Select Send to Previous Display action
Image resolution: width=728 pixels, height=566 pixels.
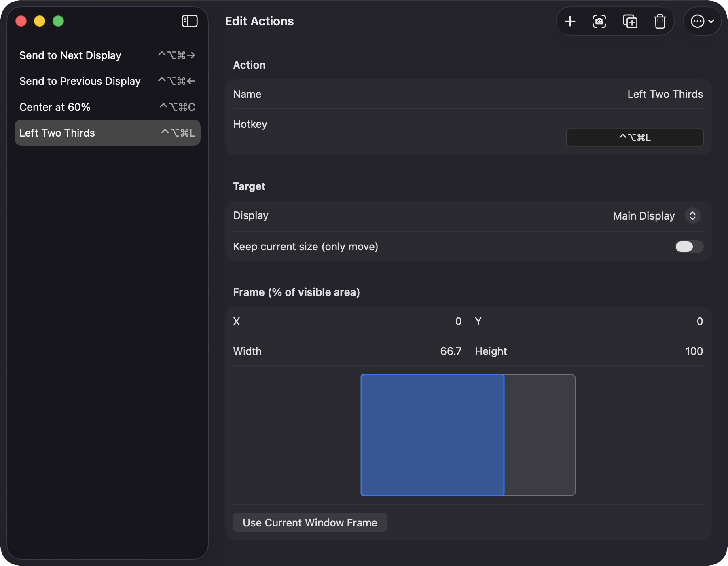(x=108, y=81)
